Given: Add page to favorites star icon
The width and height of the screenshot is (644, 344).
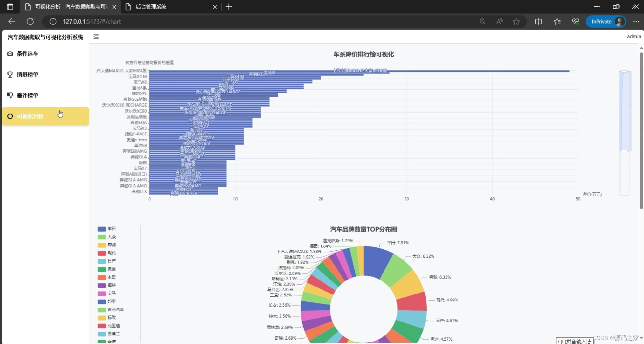Looking at the screenshot, I should pos(517,21).
